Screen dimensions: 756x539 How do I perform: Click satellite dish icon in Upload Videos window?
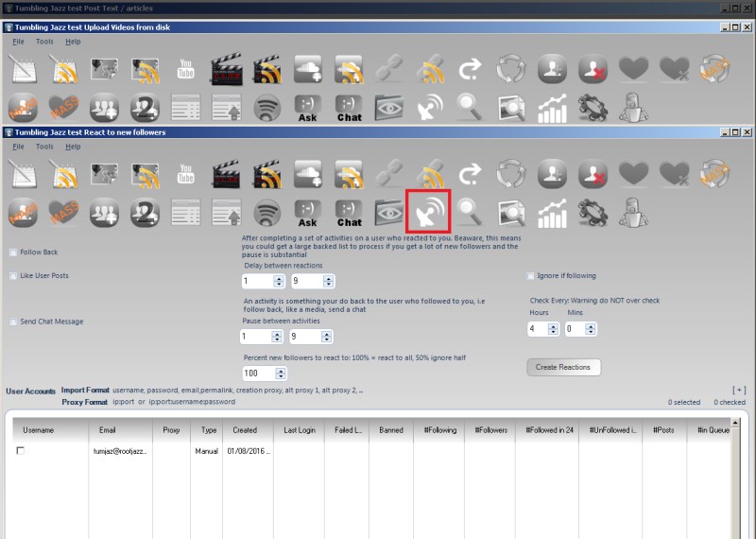429,107
